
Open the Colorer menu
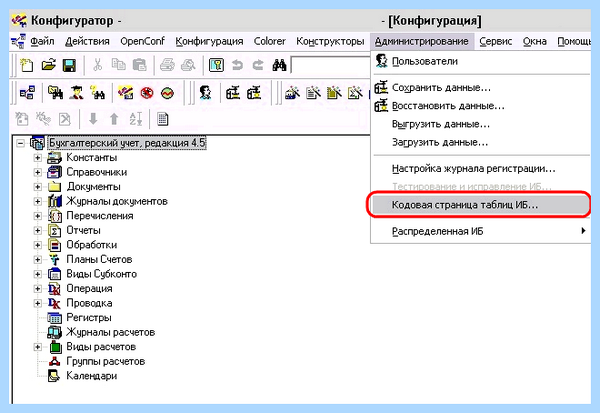[x=270, y=41]
